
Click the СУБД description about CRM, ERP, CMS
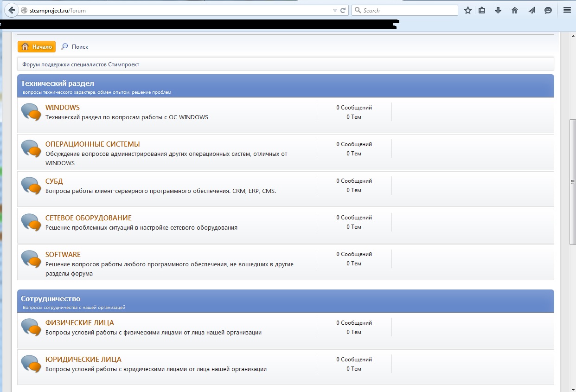pyautogui.click(x=160, y=191)
